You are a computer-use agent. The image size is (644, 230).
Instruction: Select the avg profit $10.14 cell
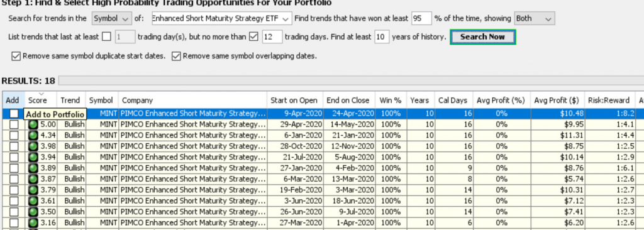(x=557, y=157)
